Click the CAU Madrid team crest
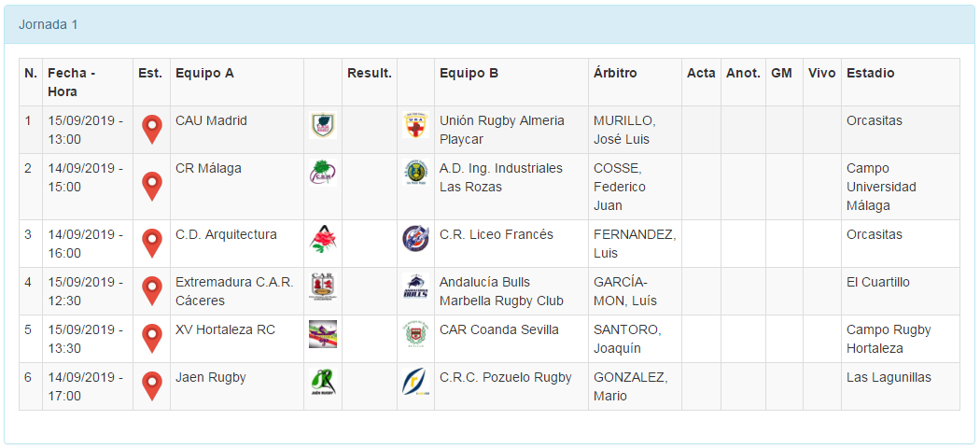The width and height of the screenshot is (980, 448). [x=322, y=125]
